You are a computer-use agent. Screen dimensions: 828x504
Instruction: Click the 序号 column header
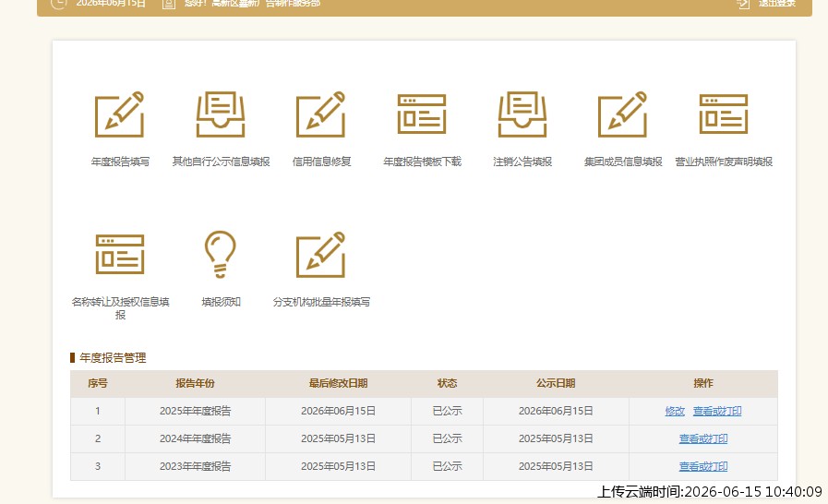(x=98, y=384)
